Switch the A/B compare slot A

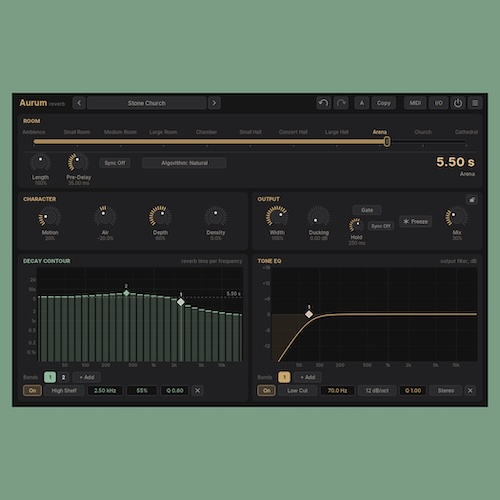point(362,103)
